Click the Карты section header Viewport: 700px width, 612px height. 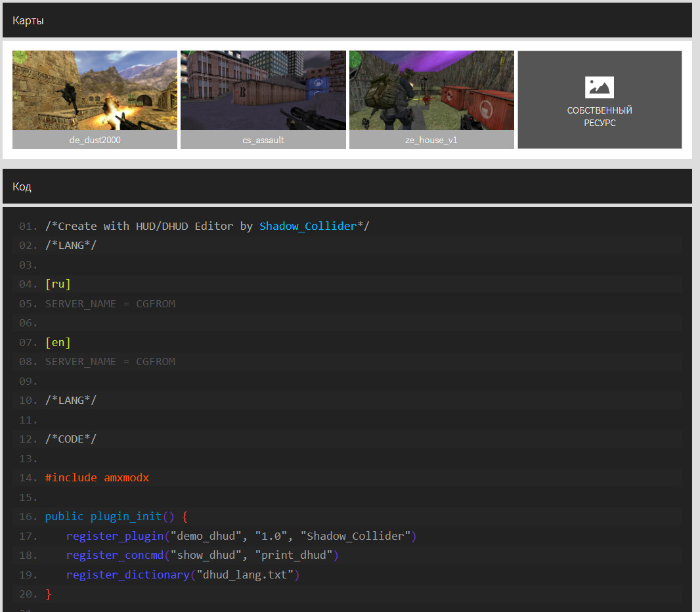click(28, 20)
